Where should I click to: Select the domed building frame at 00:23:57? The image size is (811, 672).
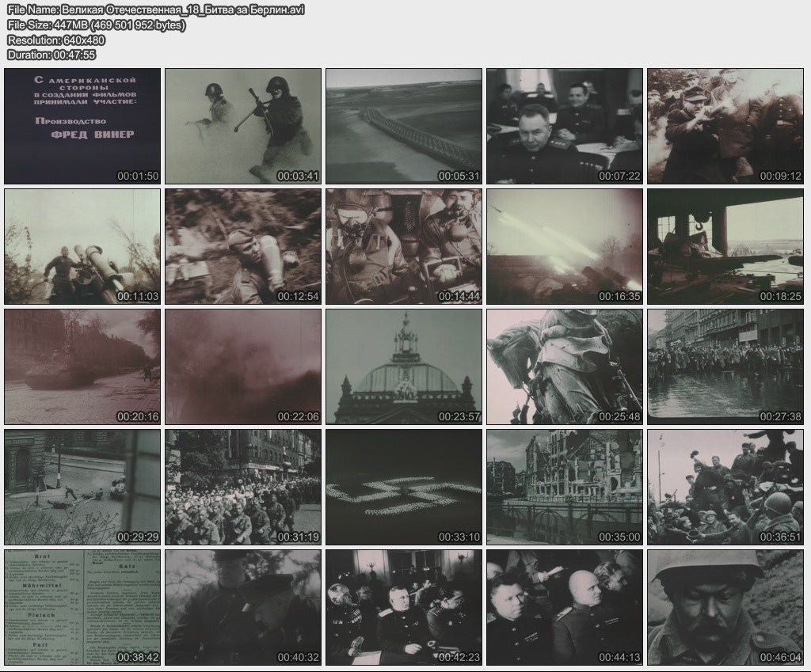coord(404,366)
